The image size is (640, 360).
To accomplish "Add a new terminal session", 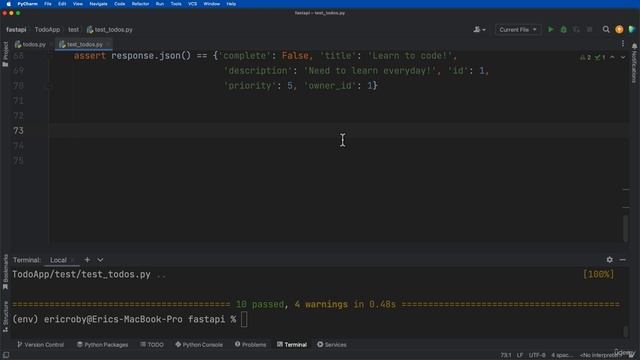I will 87,260.
